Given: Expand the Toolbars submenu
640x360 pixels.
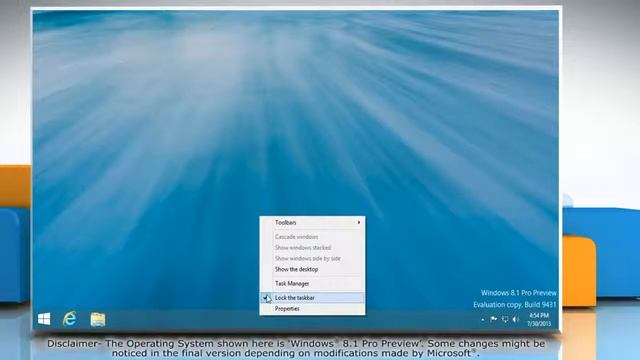Looking at the screenshot, I should tap(312, 222).
